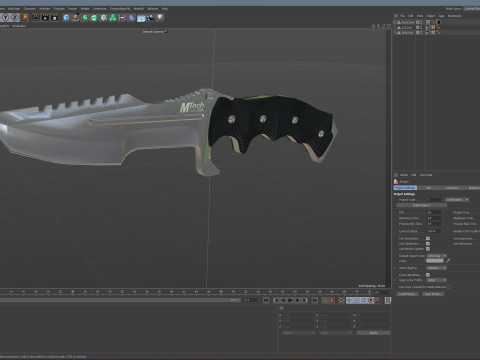Open the Node Space dropdown at top right
The image size is (480, 360).
472,9
